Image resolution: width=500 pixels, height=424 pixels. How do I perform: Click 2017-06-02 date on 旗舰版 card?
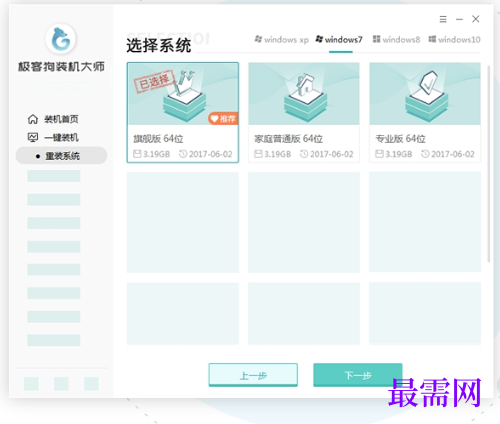[211, 154]
